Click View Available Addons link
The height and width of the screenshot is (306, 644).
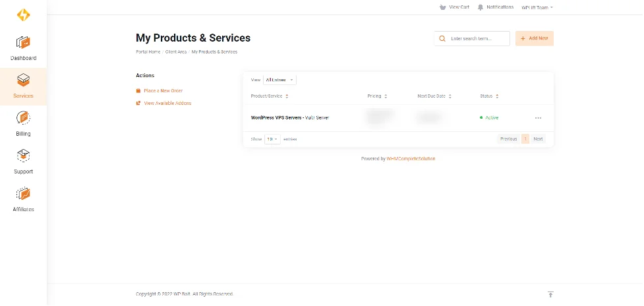tap(167, 103)
